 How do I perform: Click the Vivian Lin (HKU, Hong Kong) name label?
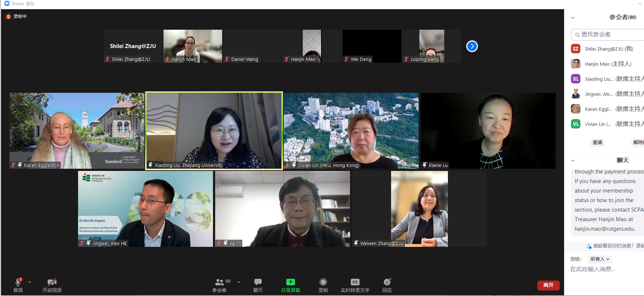pyautogui.click(x=329, y=165)
